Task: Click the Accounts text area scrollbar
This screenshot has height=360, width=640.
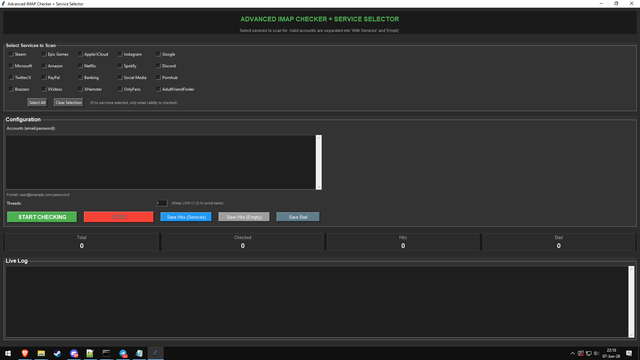Action: pyautogui.click(x=319, y=162)
